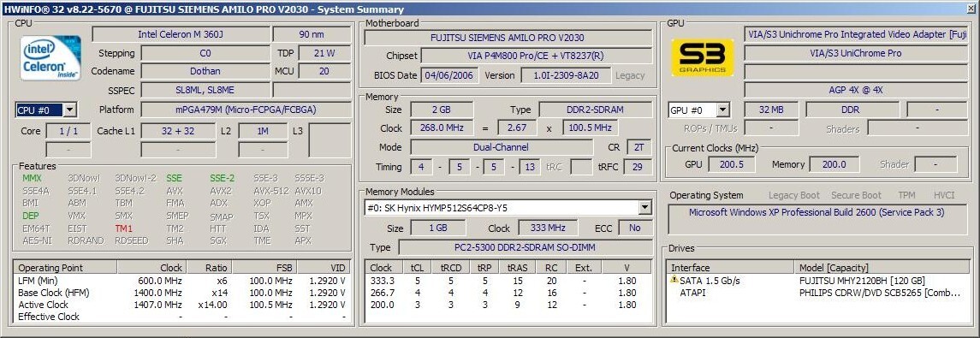Click the TDP 21 W value
The height and width of the screenshot is (338, 980).
tap(324, 53)
